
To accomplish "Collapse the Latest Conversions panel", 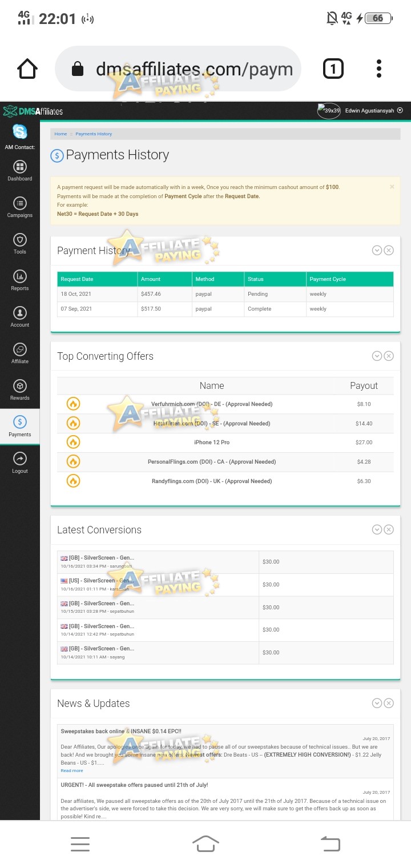I will pos(377,529).
